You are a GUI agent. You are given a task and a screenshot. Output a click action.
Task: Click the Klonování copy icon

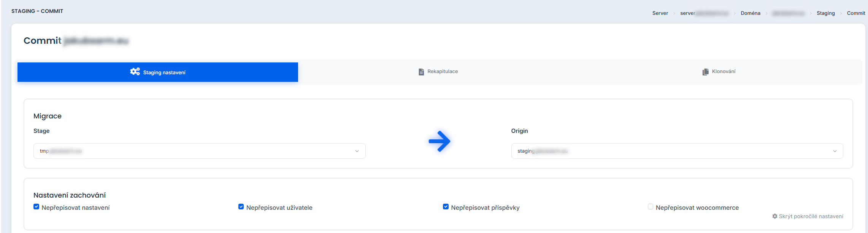(x=705, y=72)
